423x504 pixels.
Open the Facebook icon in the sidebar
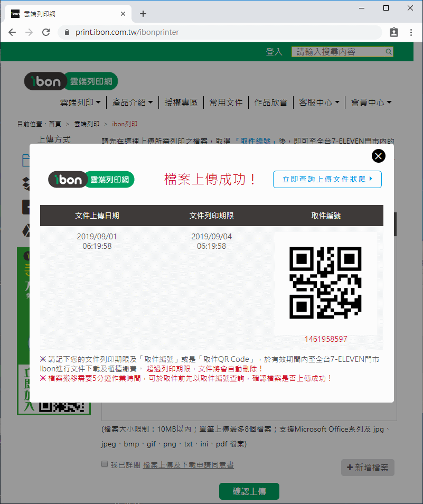(26, 207)
